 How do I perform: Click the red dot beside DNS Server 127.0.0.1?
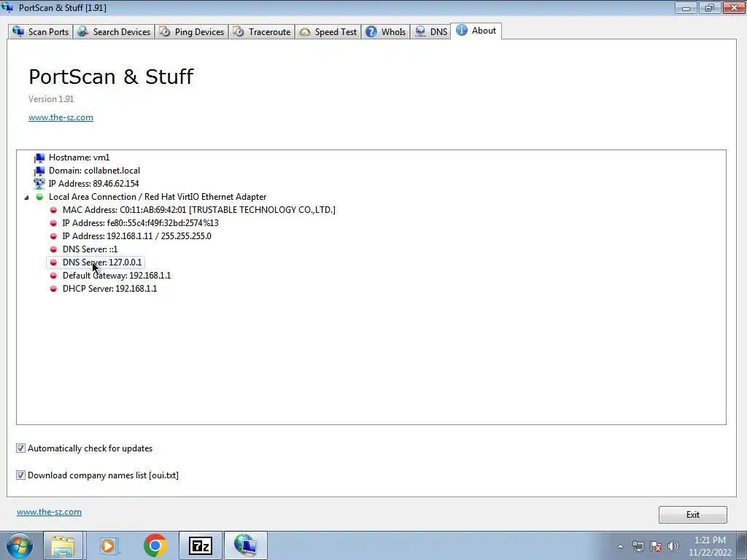coord(53,262)
